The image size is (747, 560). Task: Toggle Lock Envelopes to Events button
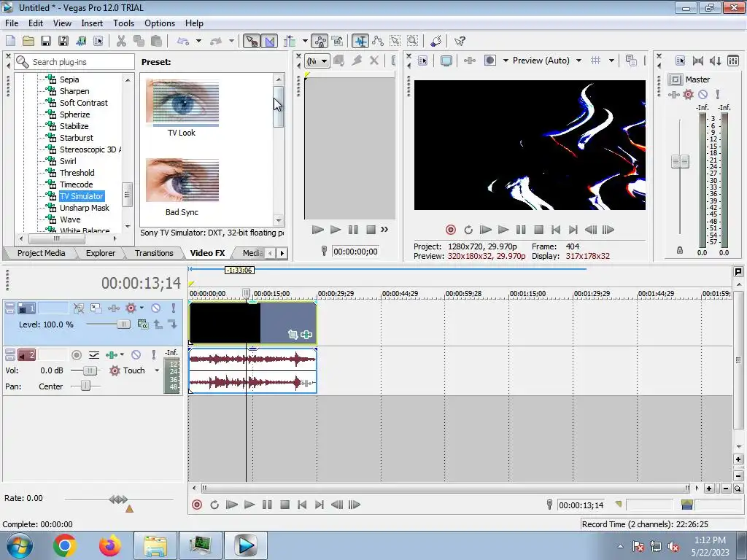click(x=321, y=41)
